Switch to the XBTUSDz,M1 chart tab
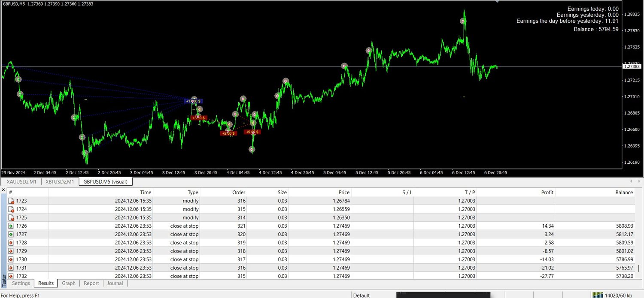Image resolution: width=644 pixels, height=298 pixels. 60,182
